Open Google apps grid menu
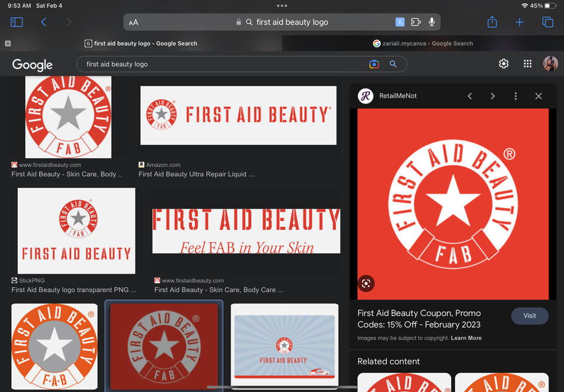 527,64
